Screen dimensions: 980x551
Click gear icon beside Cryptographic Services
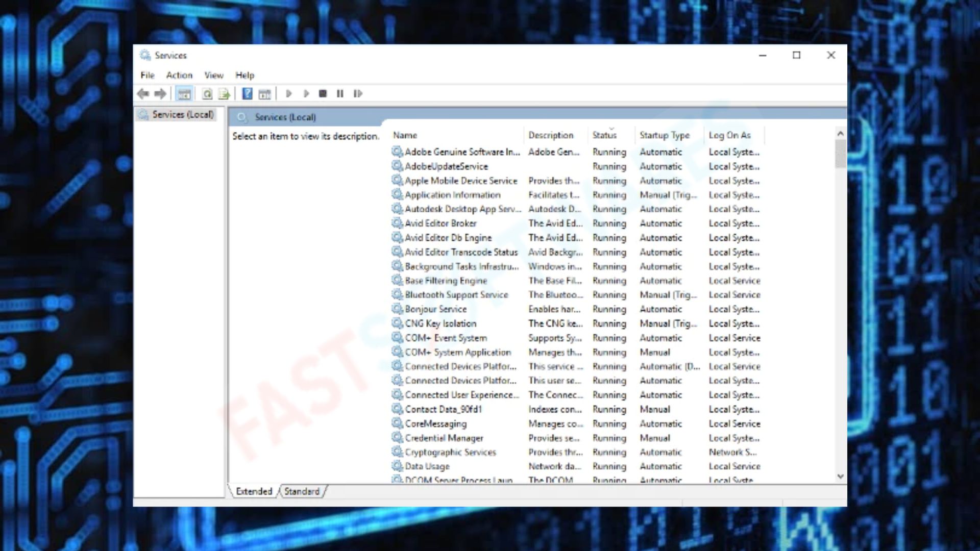[x=397, y=452]
